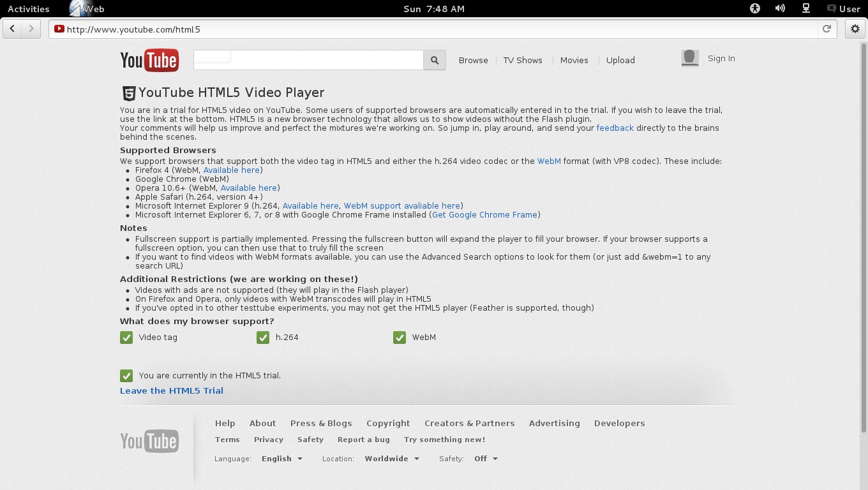Click Available here for Internet Explorer 9 h.264
Viewport: 868px width, 490px height.
311,205
